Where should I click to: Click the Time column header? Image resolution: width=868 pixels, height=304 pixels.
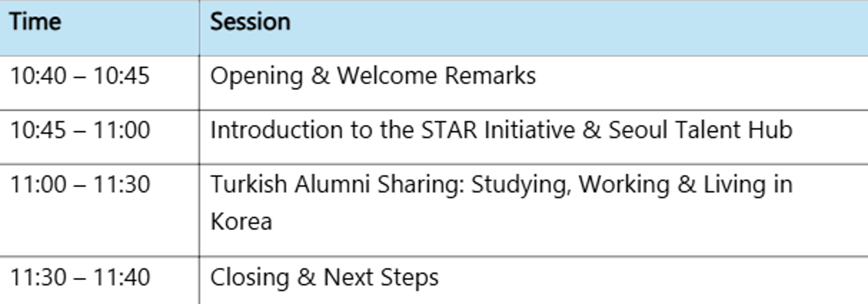(x=35, y=22)
